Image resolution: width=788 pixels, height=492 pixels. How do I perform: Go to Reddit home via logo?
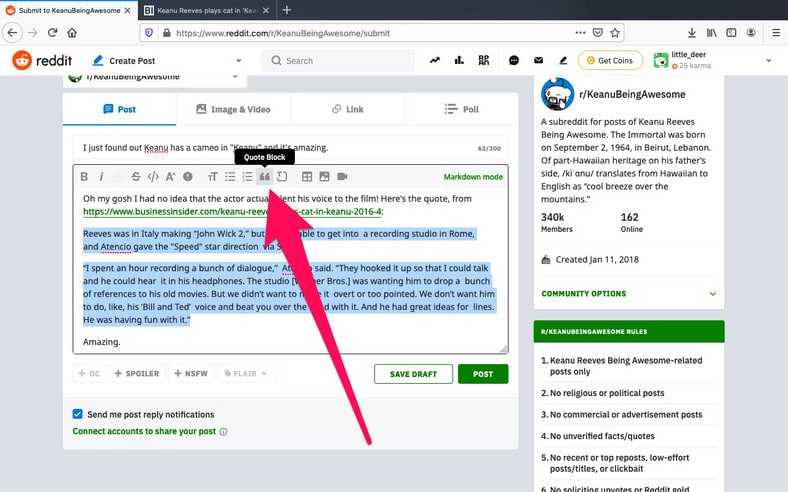tap(42, 60)
